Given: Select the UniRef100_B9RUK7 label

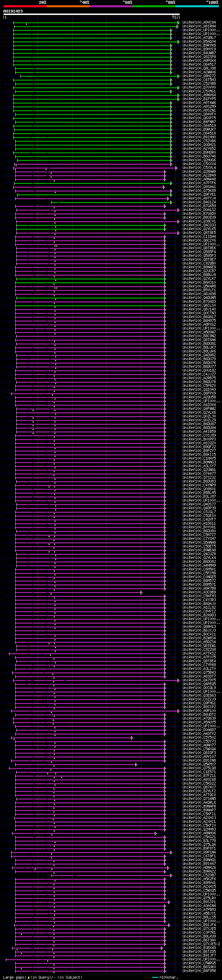Looking at the screenshot, I should 199,129.
